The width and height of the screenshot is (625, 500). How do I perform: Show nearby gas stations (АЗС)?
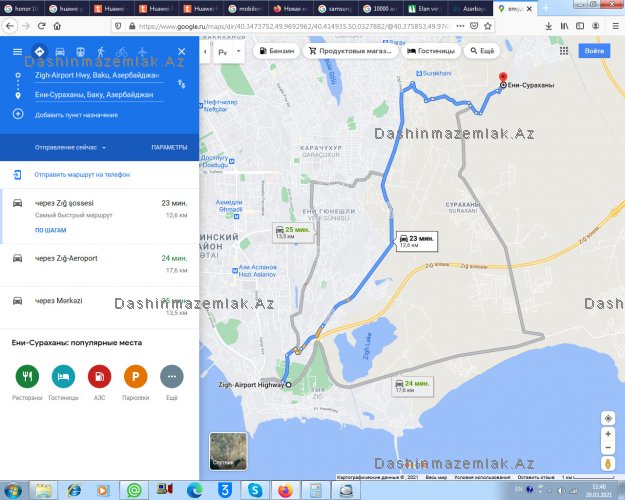tap(100, 376)
